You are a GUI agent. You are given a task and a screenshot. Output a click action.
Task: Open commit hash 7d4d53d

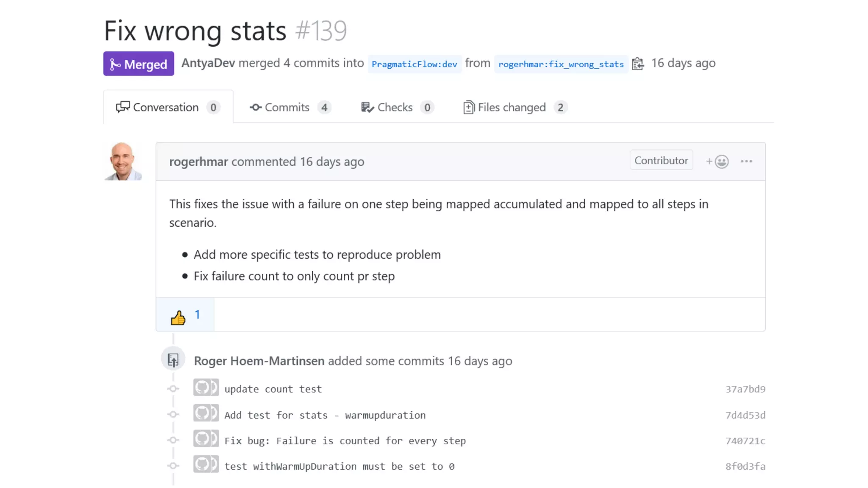pyautogui.click(x=745, y=416)
